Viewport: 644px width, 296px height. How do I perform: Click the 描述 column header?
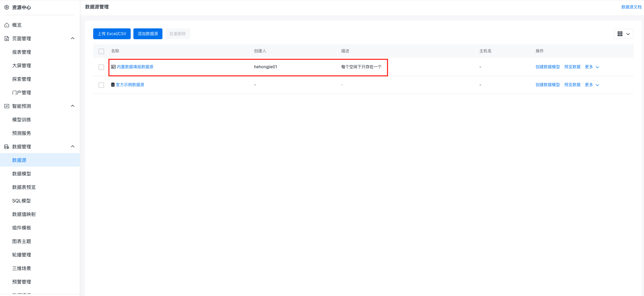click(345, 51)
